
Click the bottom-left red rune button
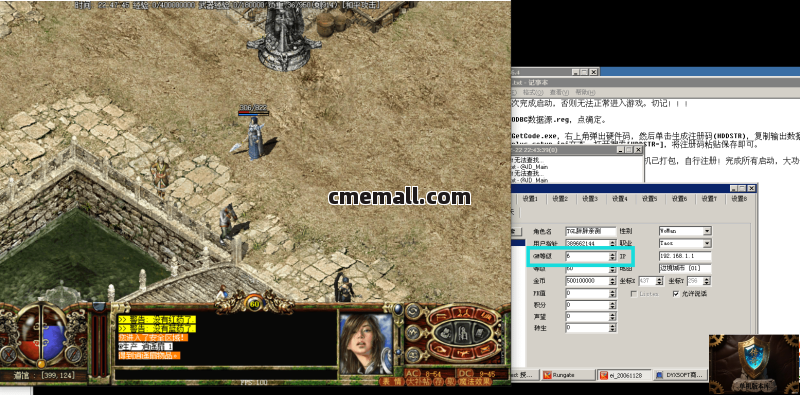click(x=439, y=350)
